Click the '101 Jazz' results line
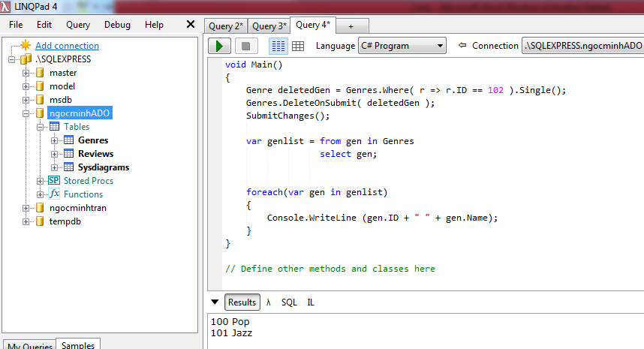The width and height of the screenshot is (644, 349). click(x=231, y=333)
